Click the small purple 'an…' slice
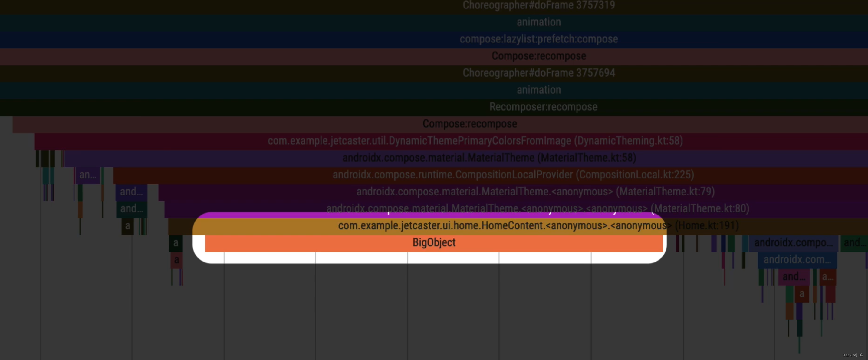Screen dimensions: 868x360 [x=87, y=175]
